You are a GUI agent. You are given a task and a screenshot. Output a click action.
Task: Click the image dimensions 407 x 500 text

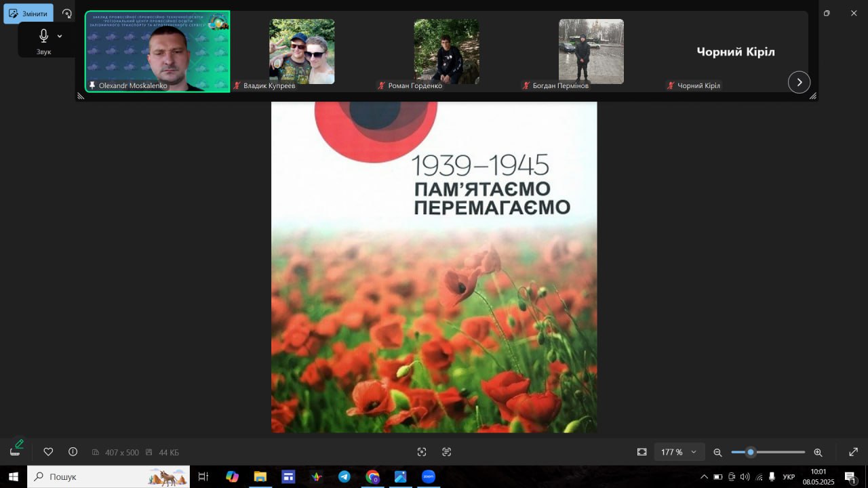point(122,452)
